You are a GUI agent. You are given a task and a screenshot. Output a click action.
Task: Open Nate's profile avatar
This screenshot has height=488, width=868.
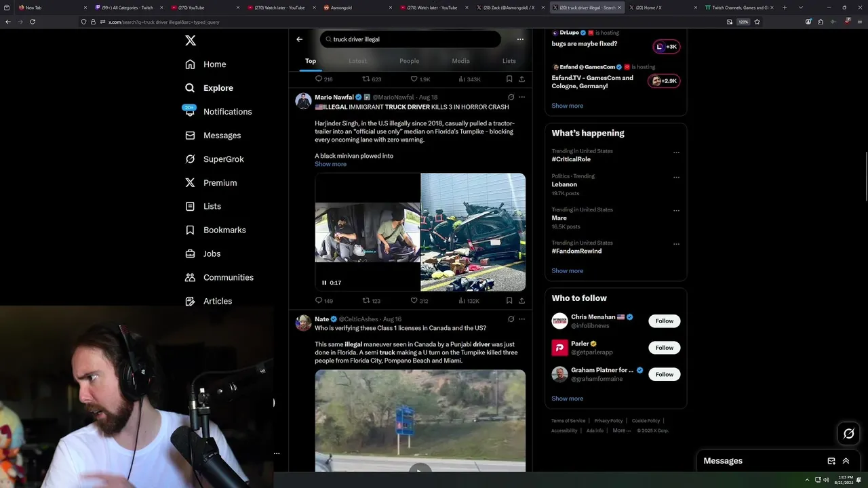303,323
